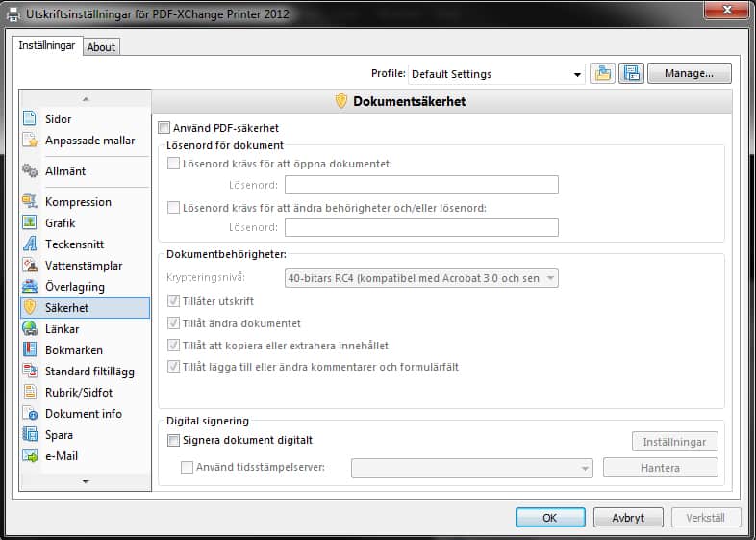Open the Profile Default Settings dropdown
The height and width of the screenshot is (540, 756).
(496, 74)
